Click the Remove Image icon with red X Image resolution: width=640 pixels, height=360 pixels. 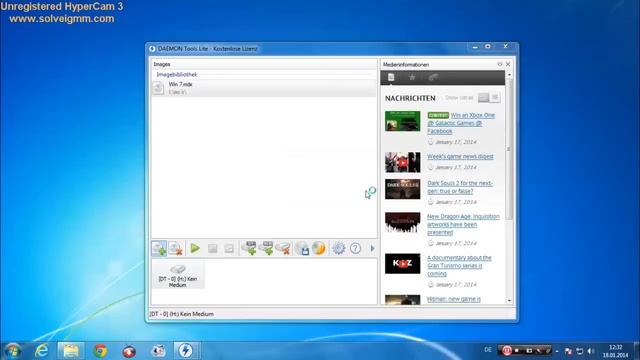pyautogui.click(x=176, y=248)
